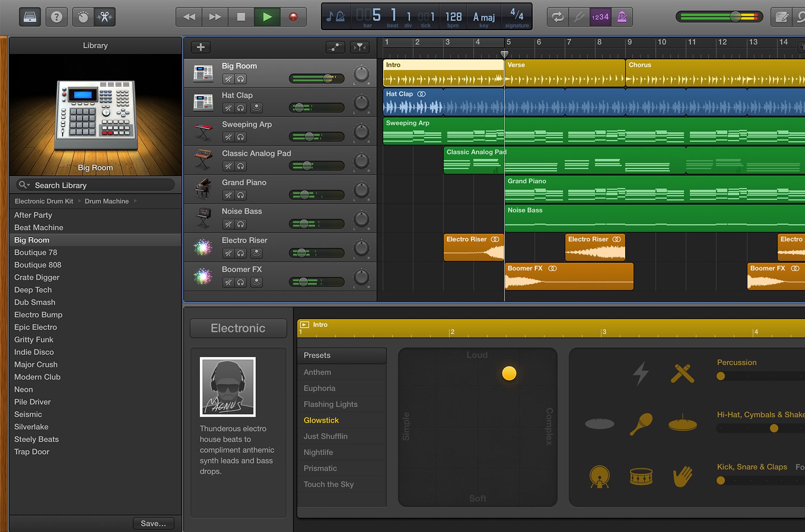Enable count-in with 1234 icon
The width and height of the screenshot is (805, 532).
pos(600,17)
